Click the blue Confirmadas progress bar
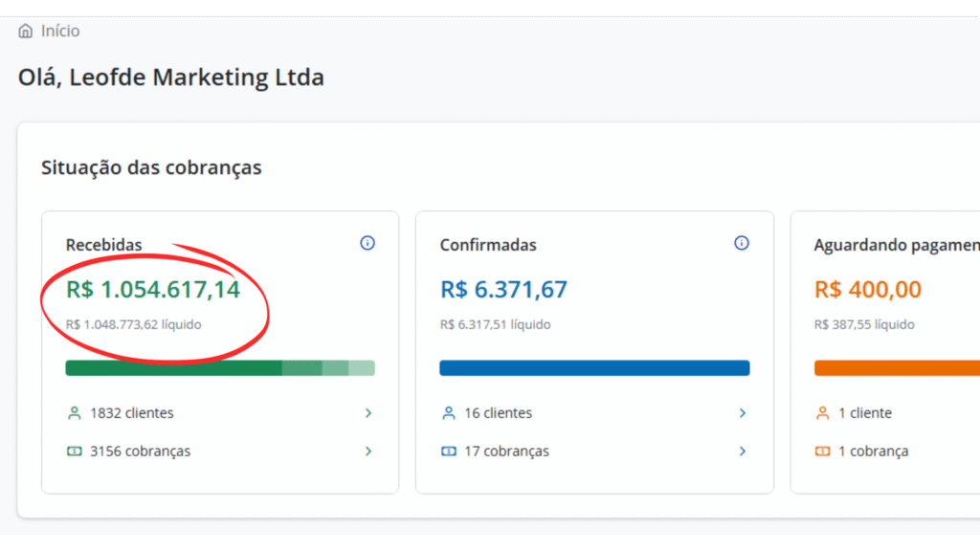Screen dimensions: 980x551 tap(594, 368)
